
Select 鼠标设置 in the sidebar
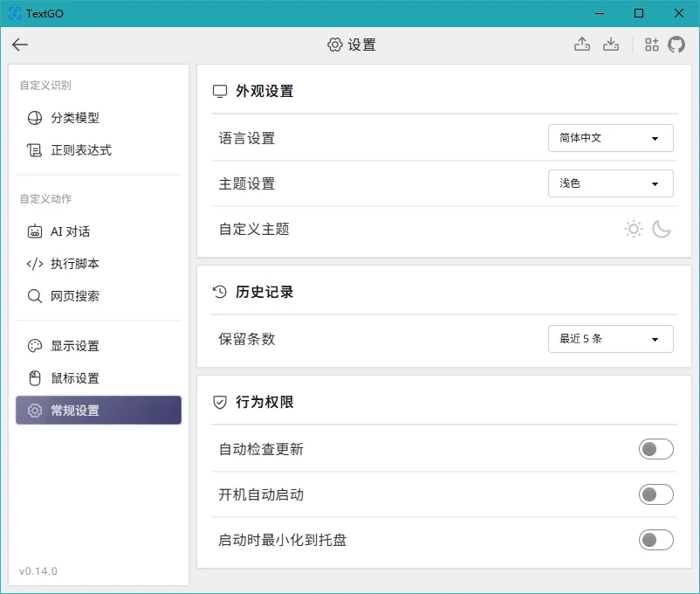[x=99, y=378]
